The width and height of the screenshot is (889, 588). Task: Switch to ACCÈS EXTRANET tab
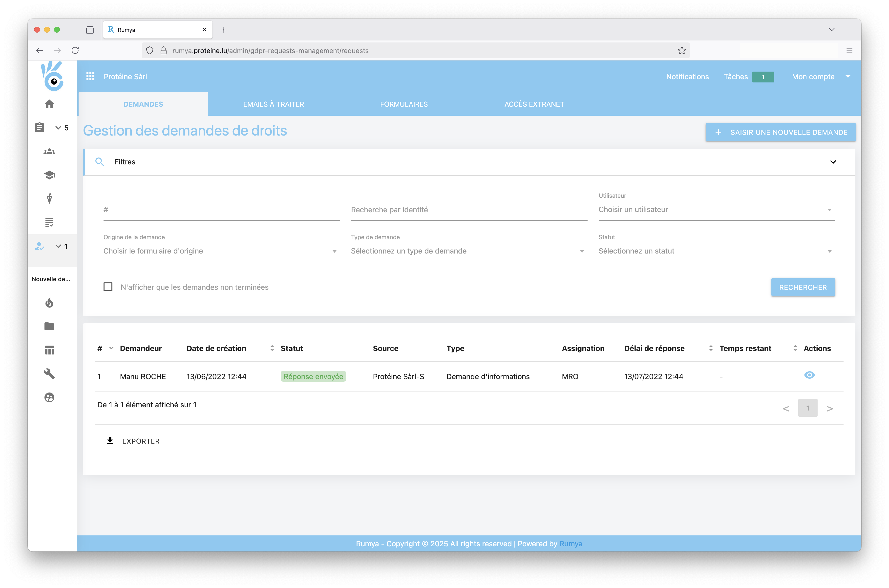[x=534, y=104]
